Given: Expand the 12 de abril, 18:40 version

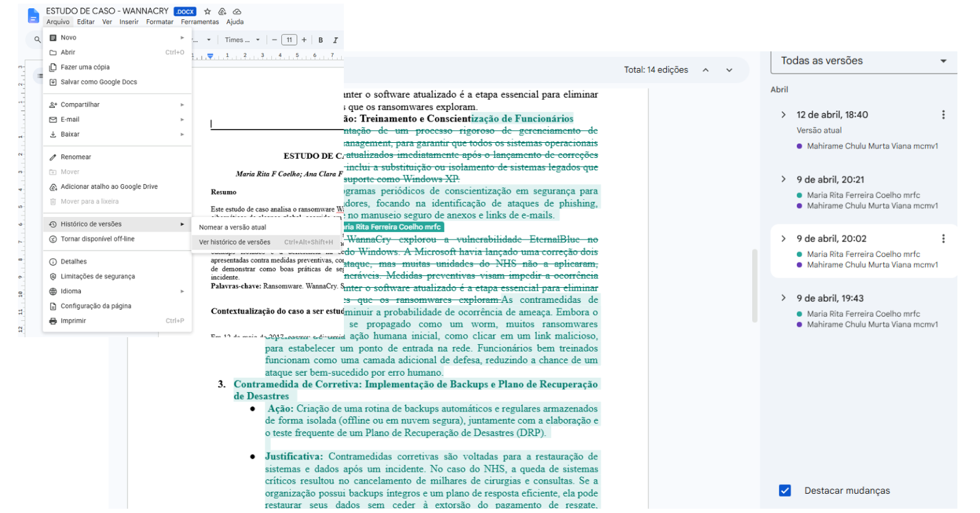Looking at the screenshot, I should [x=783, y=115].
